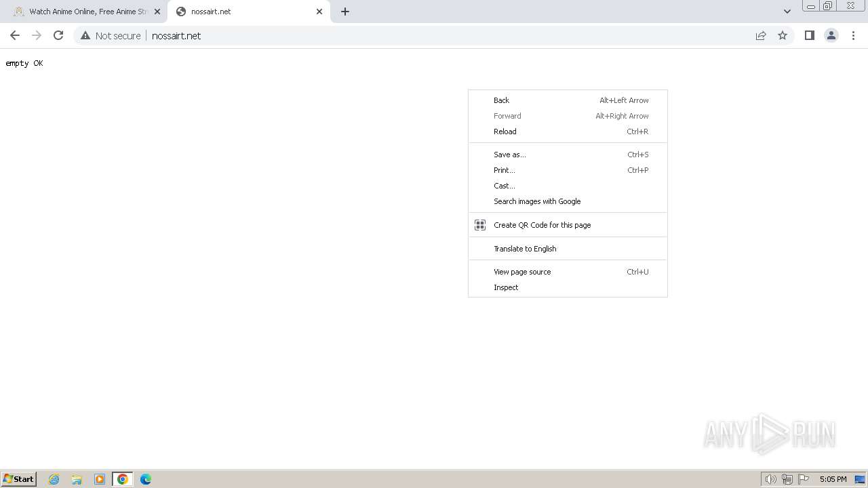Reload the page with the refresh icon

coord(58,35)
